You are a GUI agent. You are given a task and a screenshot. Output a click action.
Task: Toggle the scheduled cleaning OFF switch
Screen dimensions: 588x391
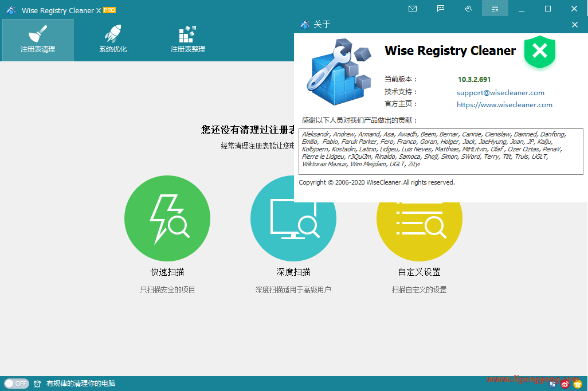(17, 384)
